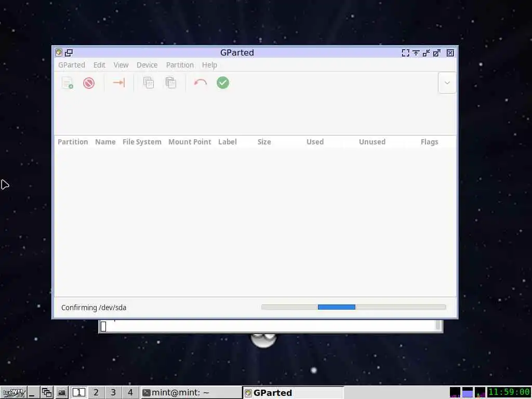This screenshot has width=532, height=399.
Task: Click the Partition column header
Action: [73, 142]
